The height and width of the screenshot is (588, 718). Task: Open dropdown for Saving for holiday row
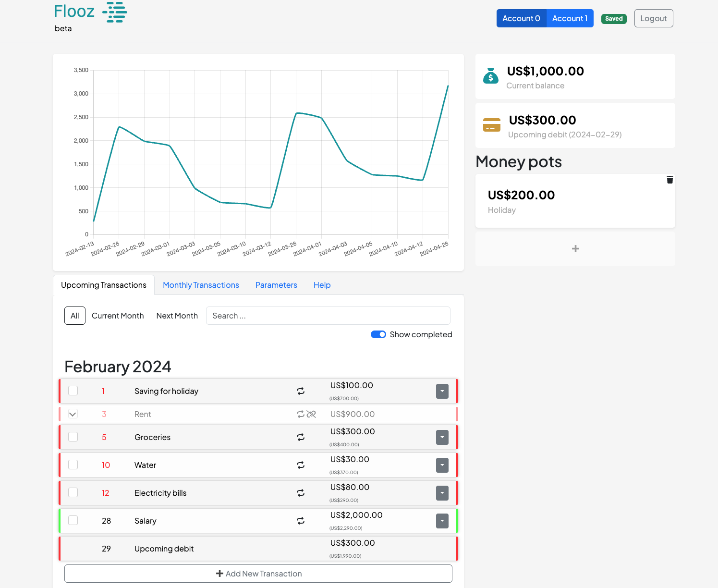coord(442,391)
